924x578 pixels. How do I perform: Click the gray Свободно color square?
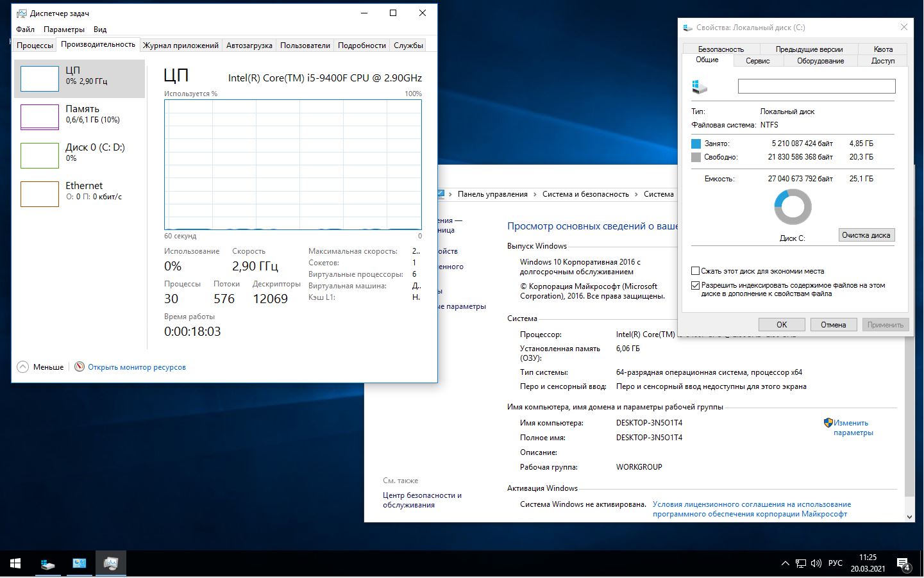(x=696, y=157)
